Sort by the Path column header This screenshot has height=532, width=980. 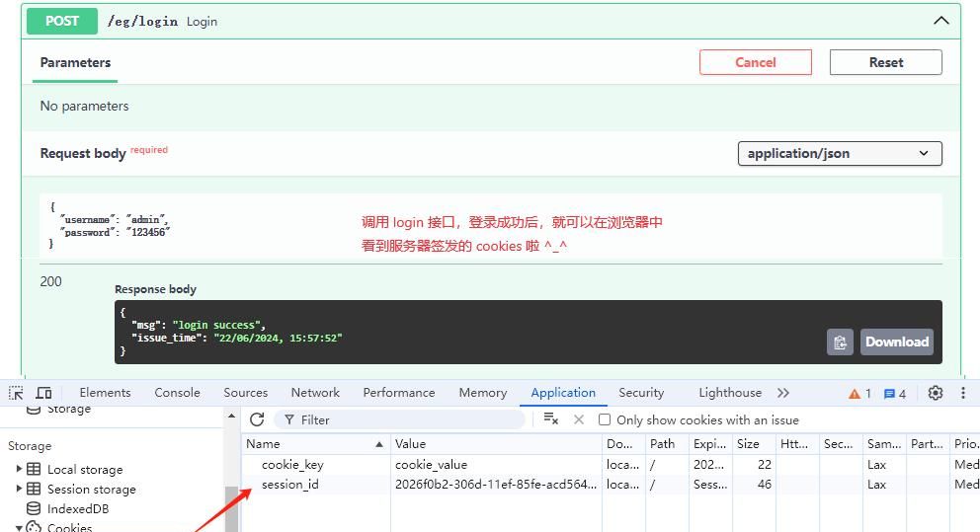667,444
